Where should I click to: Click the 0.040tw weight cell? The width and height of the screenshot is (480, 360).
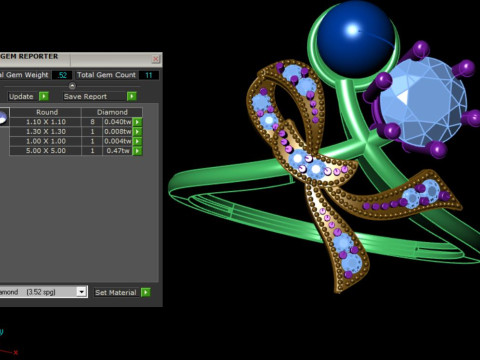click(x=117, y=122)
